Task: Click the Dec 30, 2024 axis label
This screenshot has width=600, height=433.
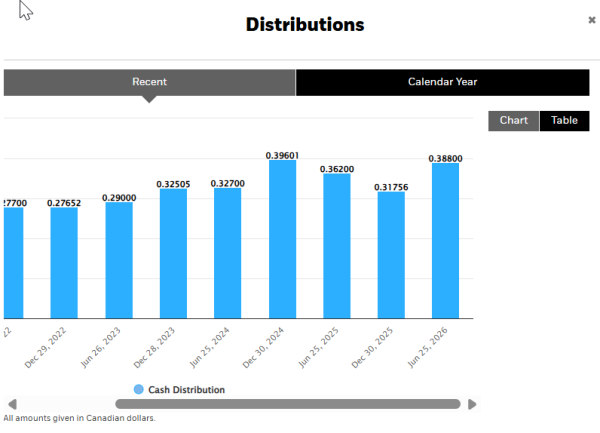Action: [x=263, y=347]
